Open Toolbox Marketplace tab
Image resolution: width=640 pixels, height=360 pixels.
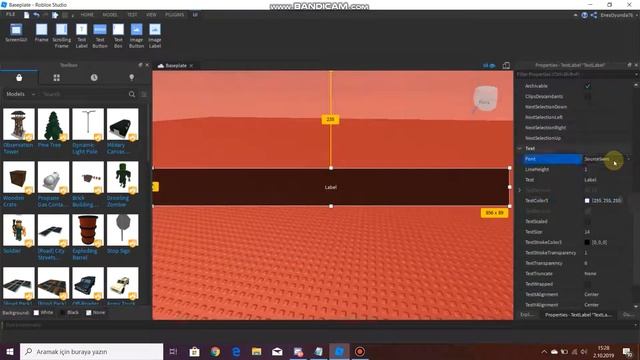(19, 78)
